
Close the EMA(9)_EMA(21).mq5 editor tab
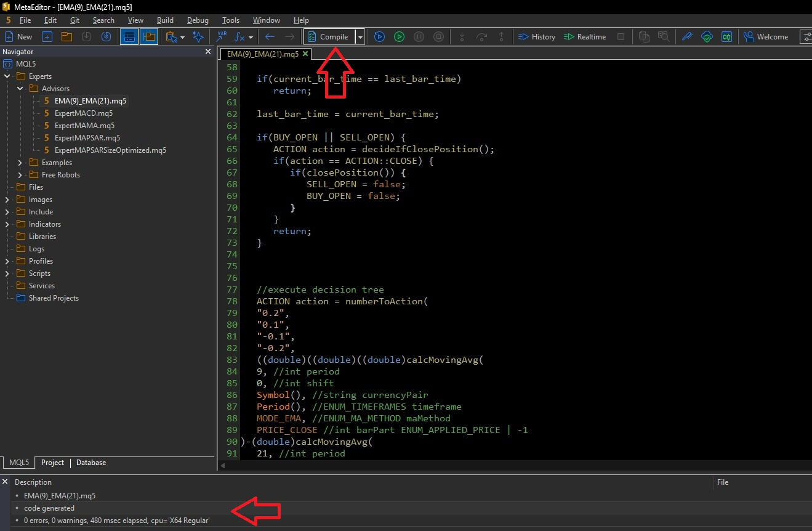pos(306,54)
